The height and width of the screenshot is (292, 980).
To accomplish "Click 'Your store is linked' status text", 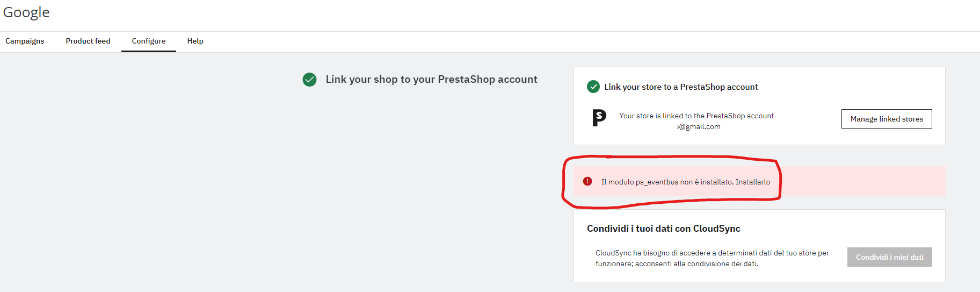I will 696,116.
